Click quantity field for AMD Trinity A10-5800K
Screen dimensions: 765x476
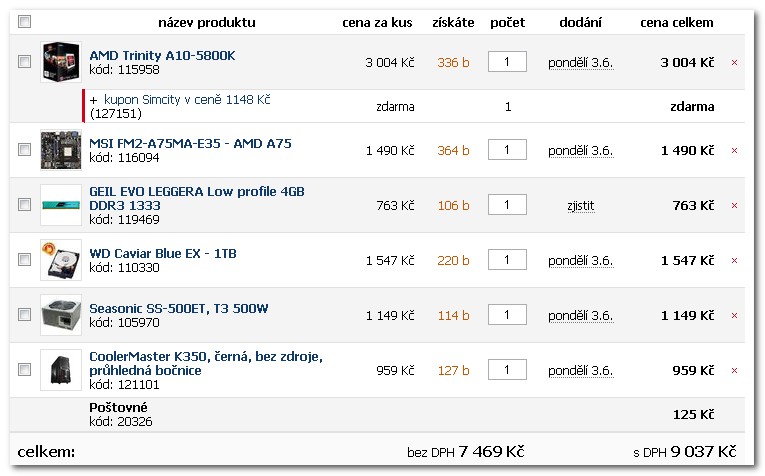(x=507, y=61)
